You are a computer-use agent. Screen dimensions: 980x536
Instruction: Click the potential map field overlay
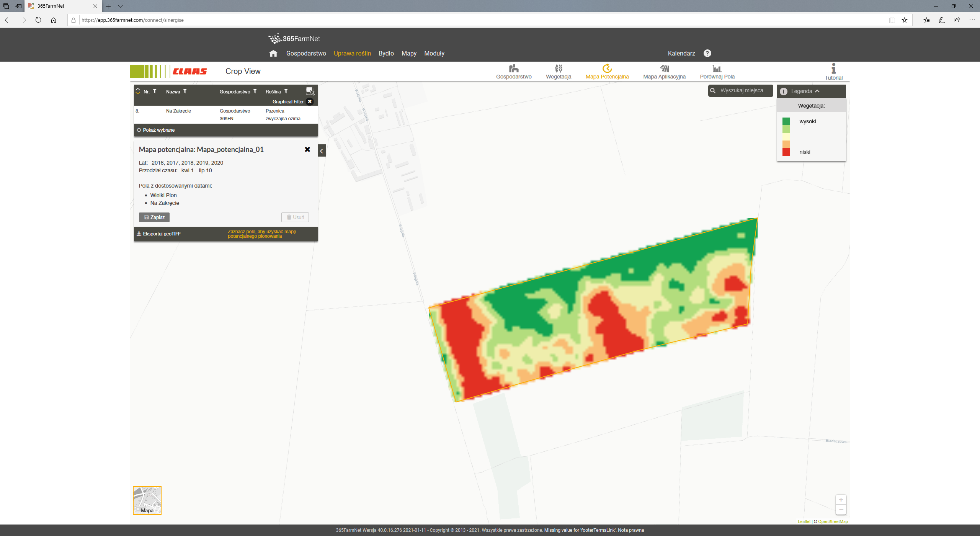pos(593,310)
